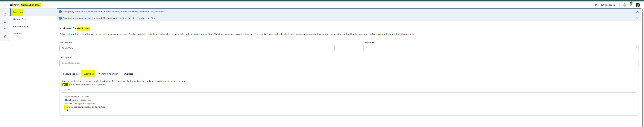This screenshot has width=644, height=127.
Task: Go to Home via the house icon
Action: (5, 14)
